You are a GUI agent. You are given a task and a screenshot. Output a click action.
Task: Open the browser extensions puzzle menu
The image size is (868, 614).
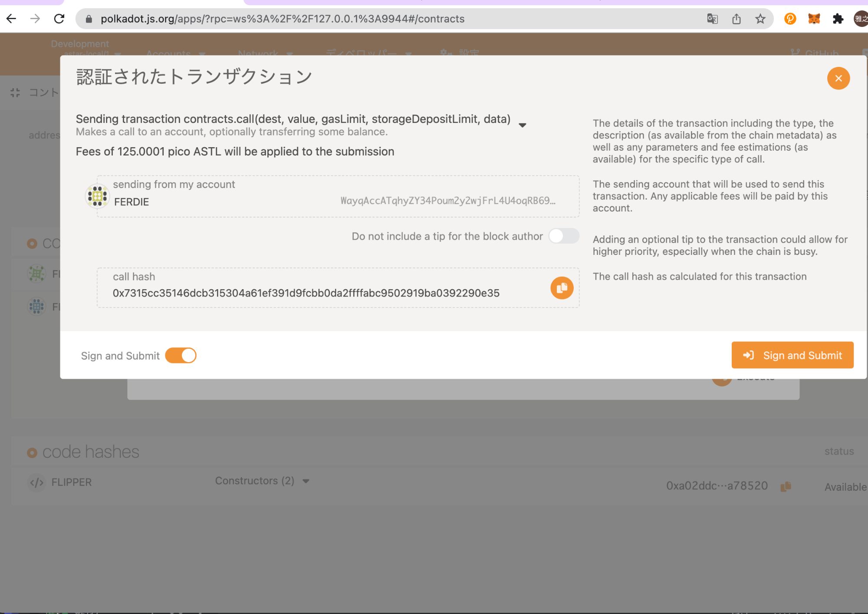838,19
